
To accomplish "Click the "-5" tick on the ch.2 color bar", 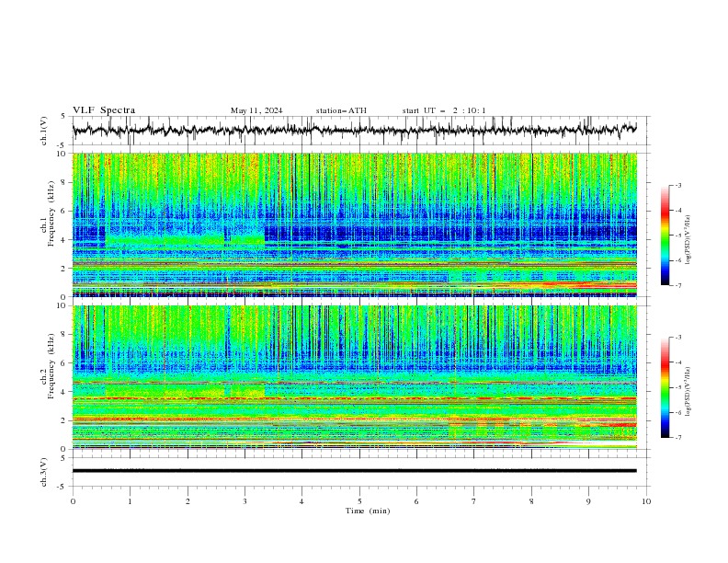I will click(x=677, y=387).
